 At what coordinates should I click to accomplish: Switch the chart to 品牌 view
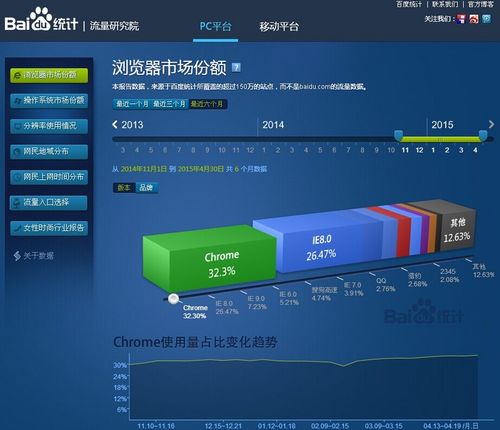coord(146,188)
